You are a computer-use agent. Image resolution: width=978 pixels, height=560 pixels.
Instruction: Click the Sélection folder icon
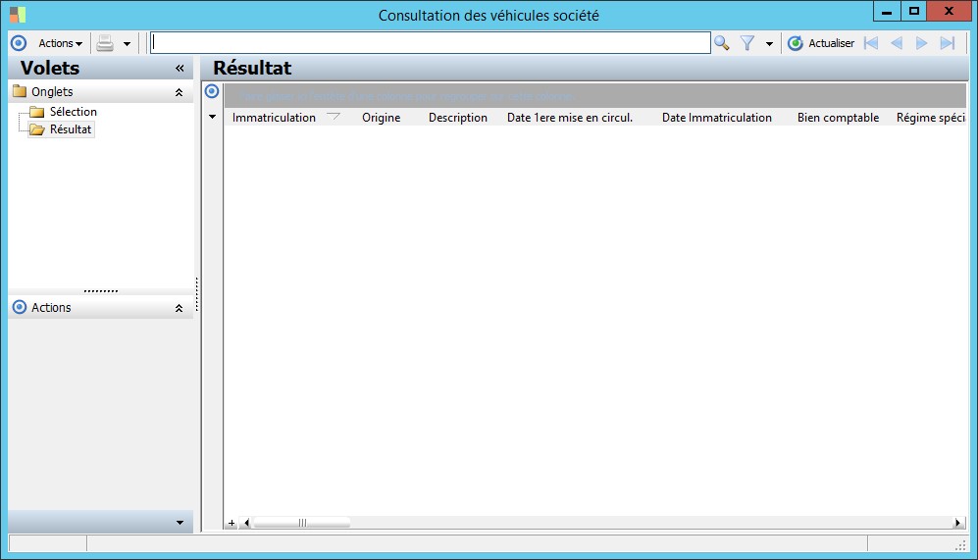pos(37,112)
